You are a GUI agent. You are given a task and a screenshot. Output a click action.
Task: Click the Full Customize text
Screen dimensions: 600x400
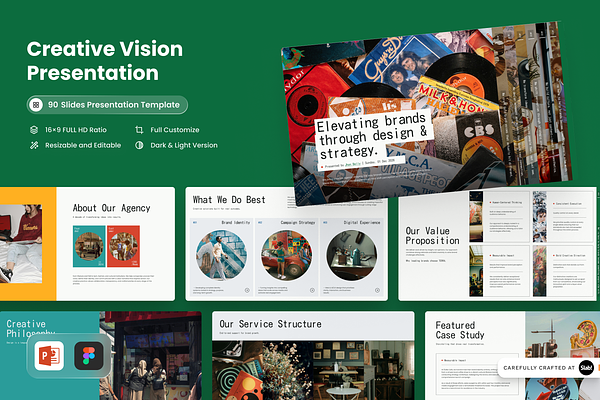coord(175,130)
